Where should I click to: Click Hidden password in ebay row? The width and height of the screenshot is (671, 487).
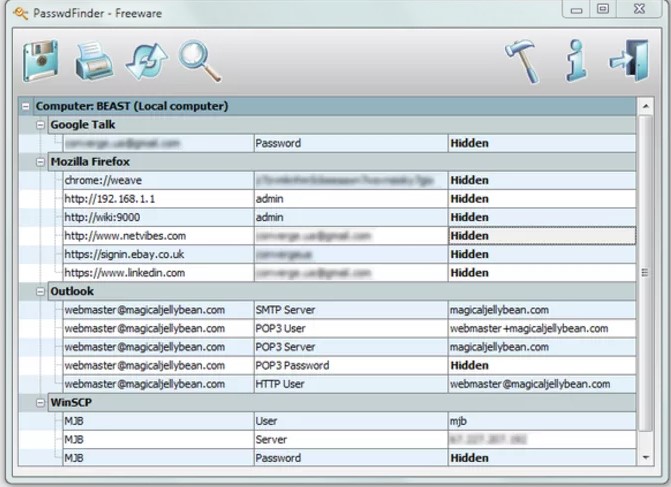click(542, 255)
